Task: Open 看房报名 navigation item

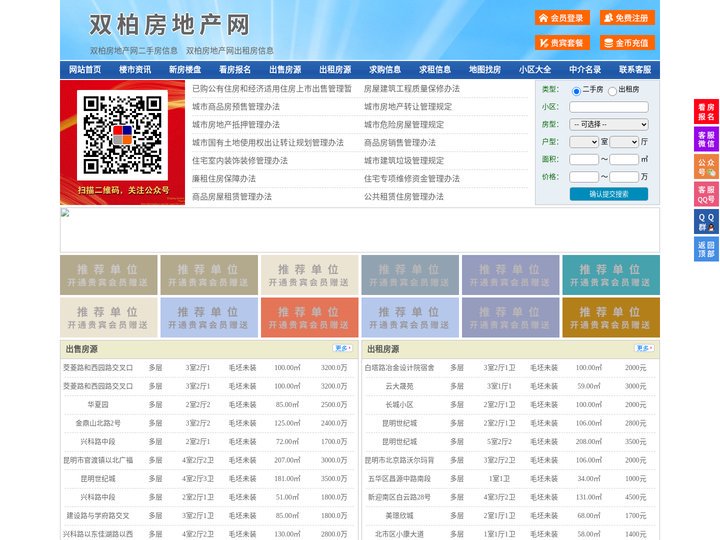Action: [x=235, y=70]
